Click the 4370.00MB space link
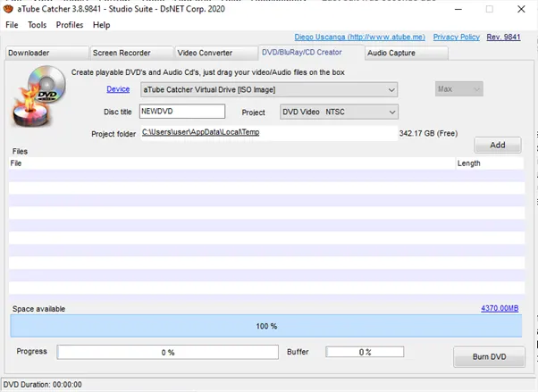The height and width of the screenshot is (392, 538). point(500,308)
